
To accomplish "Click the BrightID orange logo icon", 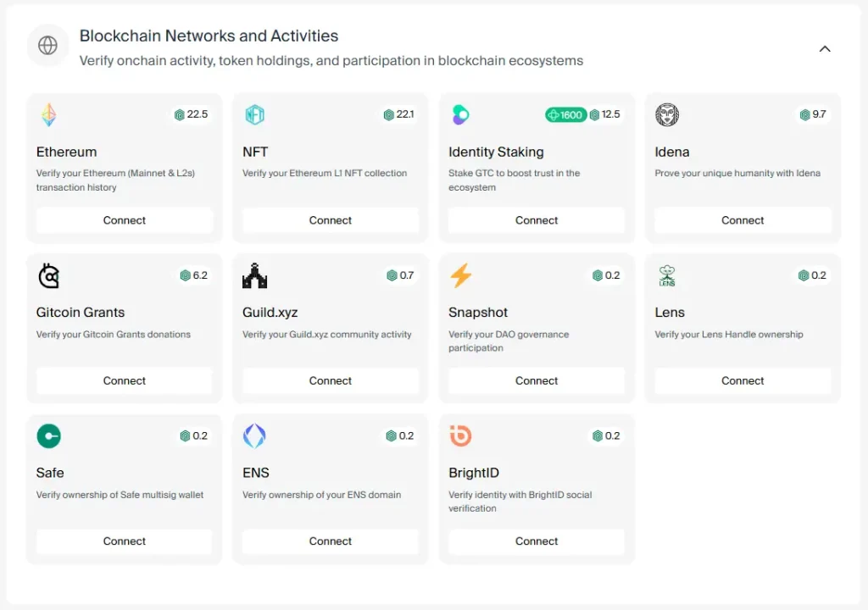I will 460,436.
